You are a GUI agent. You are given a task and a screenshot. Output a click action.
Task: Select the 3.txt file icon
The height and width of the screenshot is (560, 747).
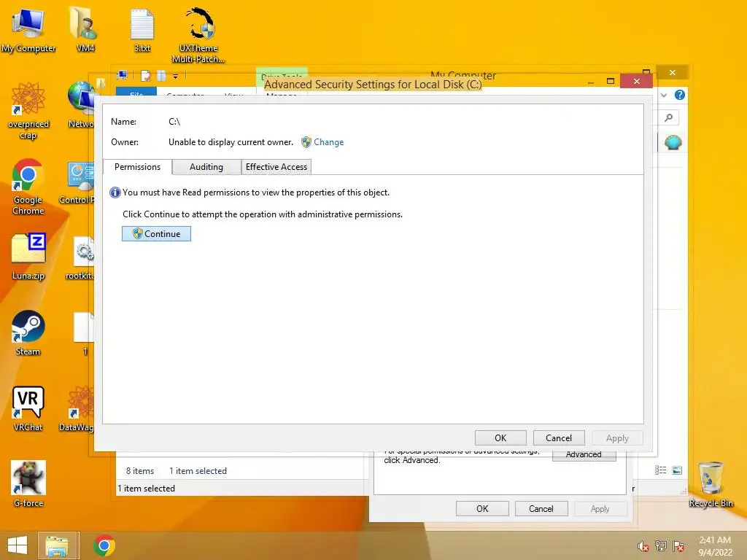[142, 29]
